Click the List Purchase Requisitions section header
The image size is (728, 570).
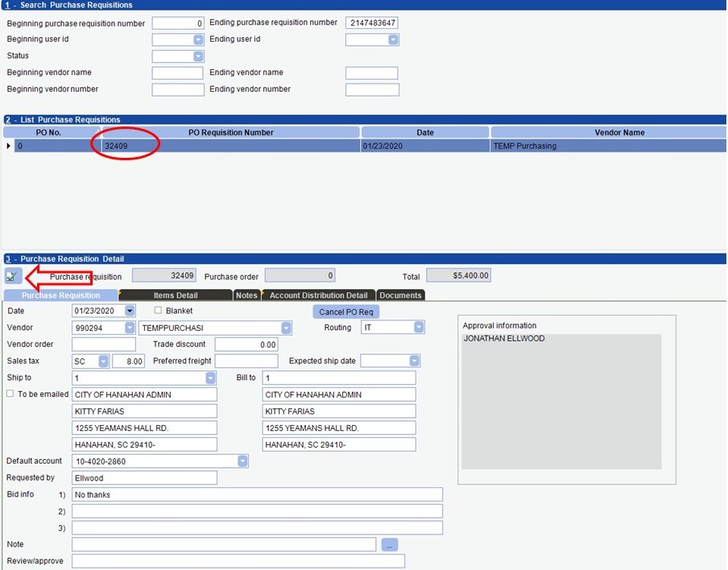click(x=364, y=120)
